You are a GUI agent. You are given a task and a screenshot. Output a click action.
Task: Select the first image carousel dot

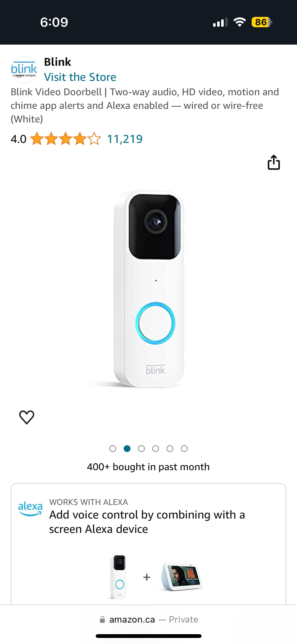pos(113,448)
